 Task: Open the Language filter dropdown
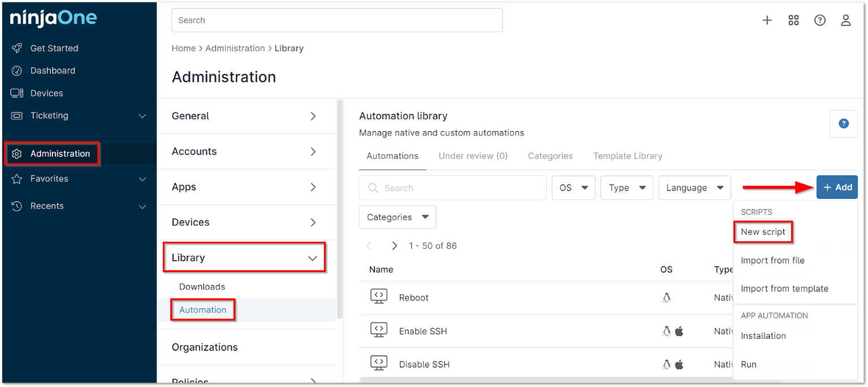click(x=694, y=188)
